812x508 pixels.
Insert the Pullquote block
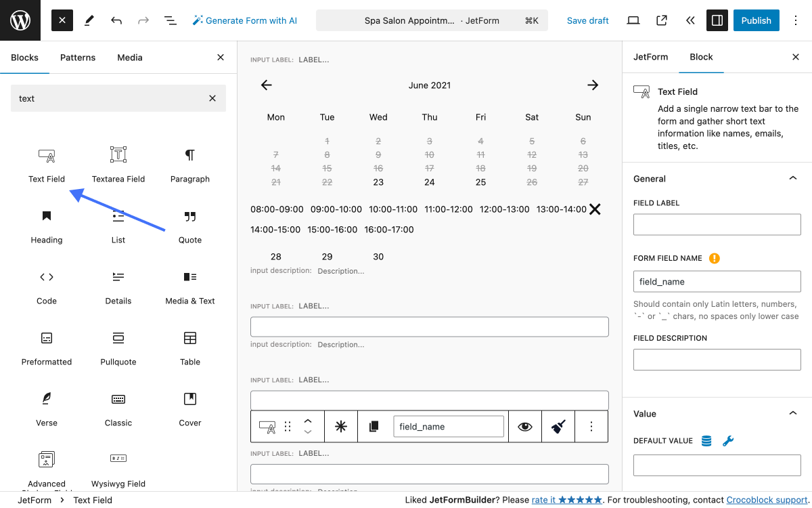[118, 347]
